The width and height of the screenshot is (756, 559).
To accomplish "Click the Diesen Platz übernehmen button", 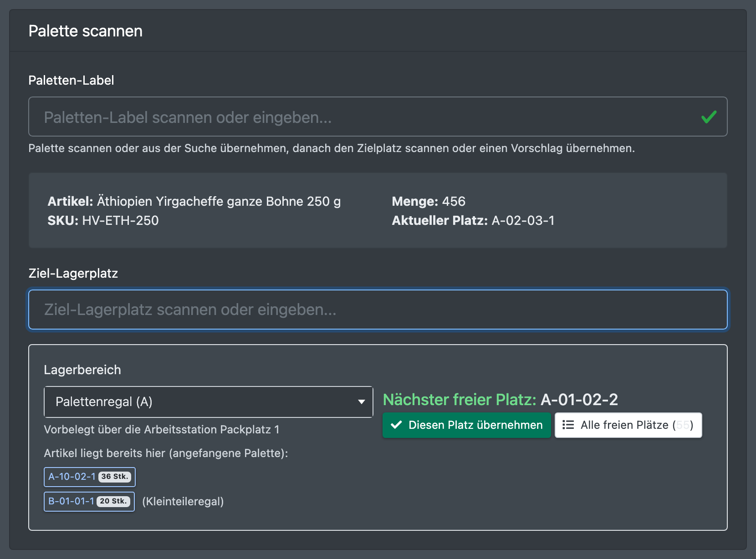I will 467,425.
